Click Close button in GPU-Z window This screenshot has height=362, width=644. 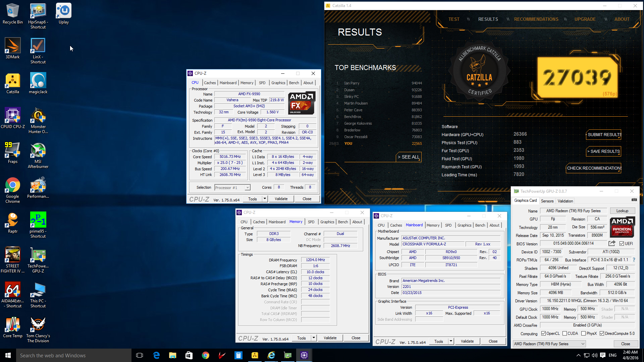[625, 344]
